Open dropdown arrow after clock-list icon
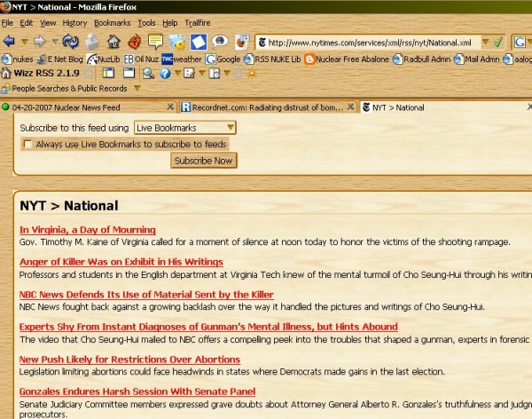Image resolution: width=532 pixels, height=419 pixels. click(x=227, y=73)
